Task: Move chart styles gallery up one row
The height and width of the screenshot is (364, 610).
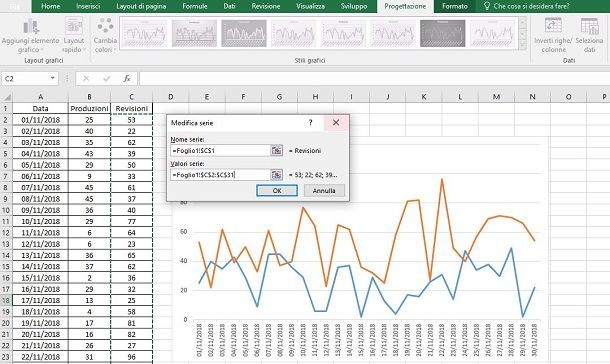Action: pos(523,22)
